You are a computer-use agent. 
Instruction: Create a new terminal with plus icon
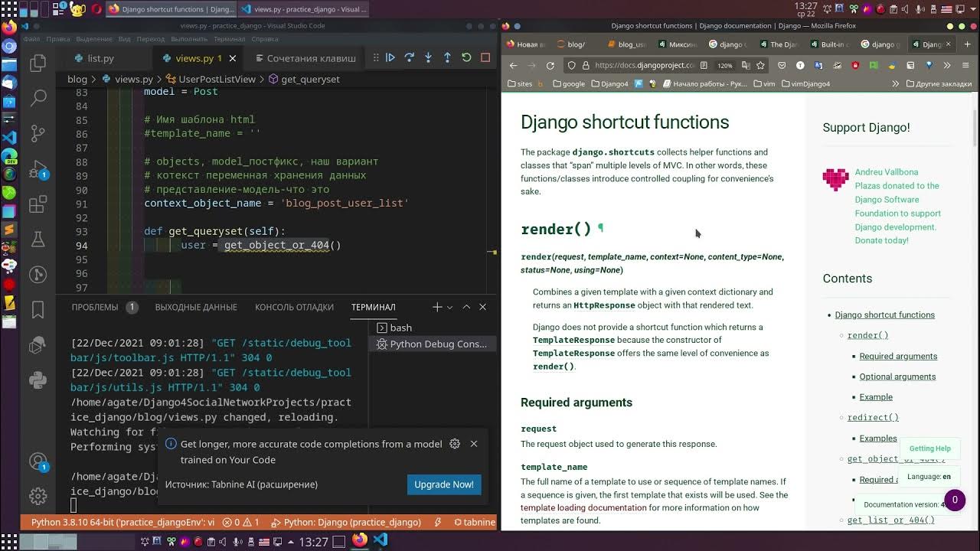[x=437, y=307]
